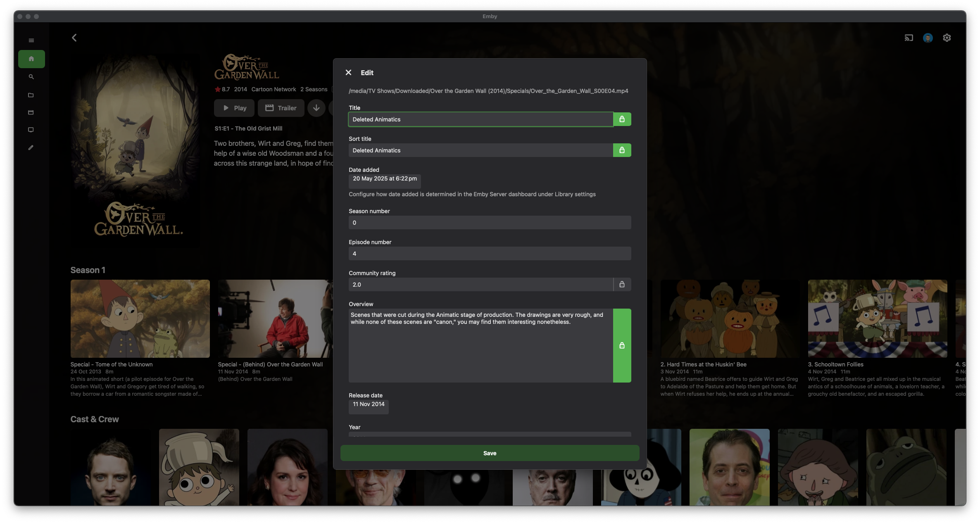Toggle the lock on Community rating
Viewport: 980px width, 523px height.
(622, 285)
